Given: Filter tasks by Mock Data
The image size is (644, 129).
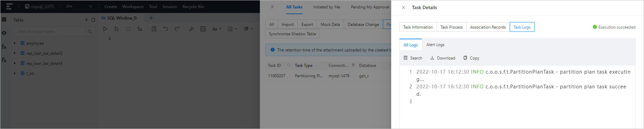Looking at the screenshot, I should [x=330, y=25].
